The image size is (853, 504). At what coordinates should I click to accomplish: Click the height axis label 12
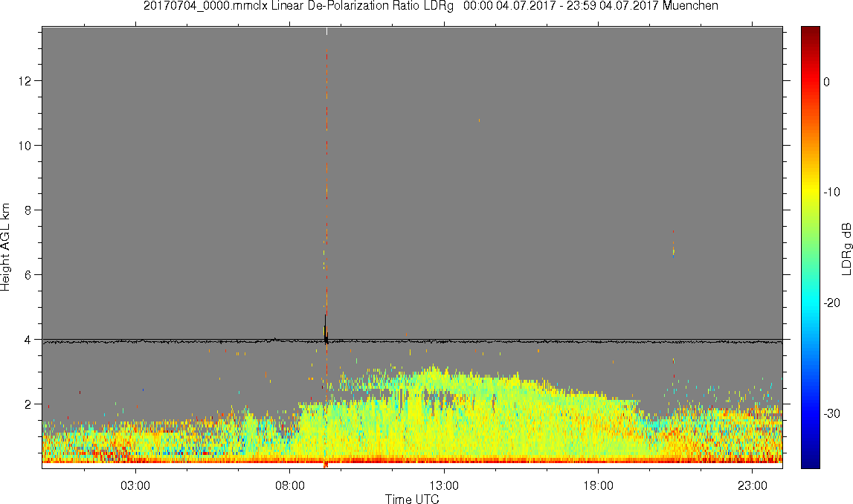[x=25, y=81]
